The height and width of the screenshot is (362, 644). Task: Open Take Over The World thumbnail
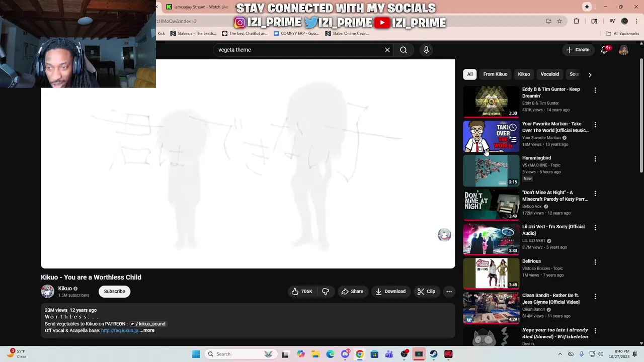click(491, 136)
